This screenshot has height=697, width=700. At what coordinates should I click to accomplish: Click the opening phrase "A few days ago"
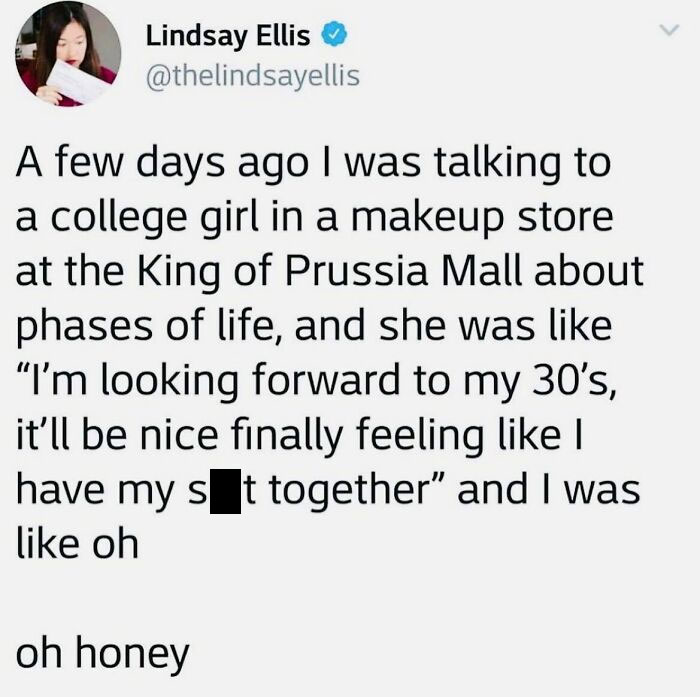(x=162, y=163)
